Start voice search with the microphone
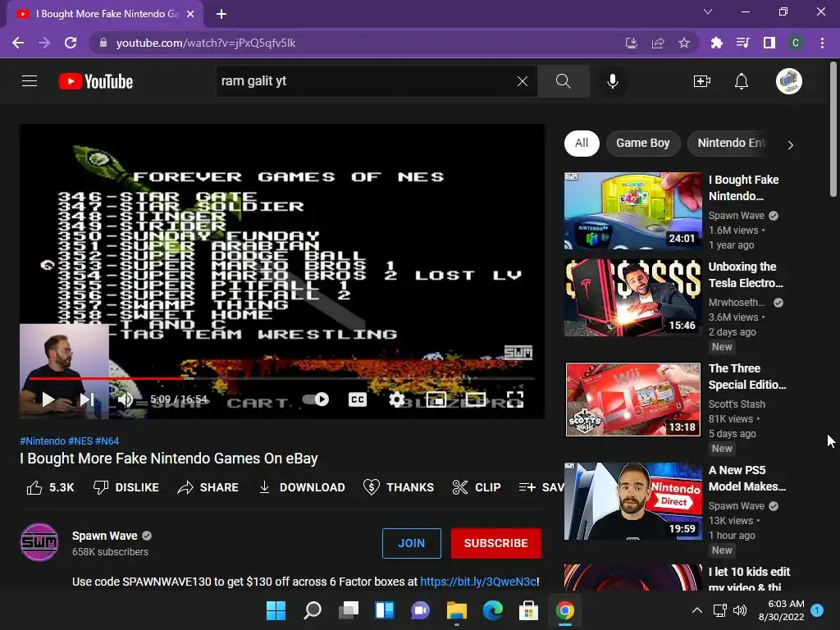Screen dimensions: 840x630 point(612,81)
